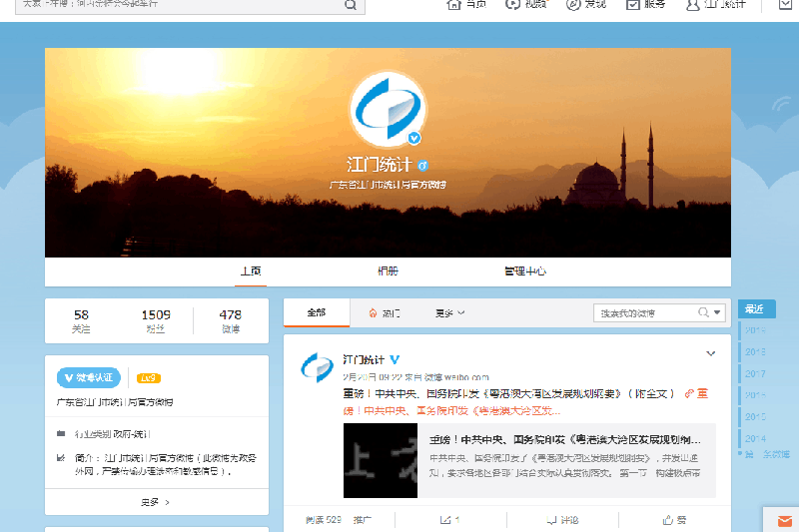The width and height of the screenshot is (799, 532).
Task: Click the blue V badge next to post author
Action: click(x=395, y=359)
